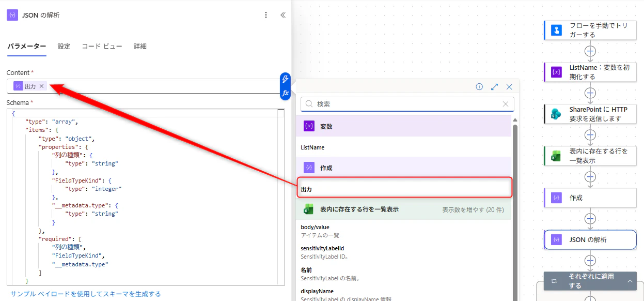644x301 pixels.
Task: Click the 表内に存在する行を一覧表示 group header
Action: coord(404,209)
